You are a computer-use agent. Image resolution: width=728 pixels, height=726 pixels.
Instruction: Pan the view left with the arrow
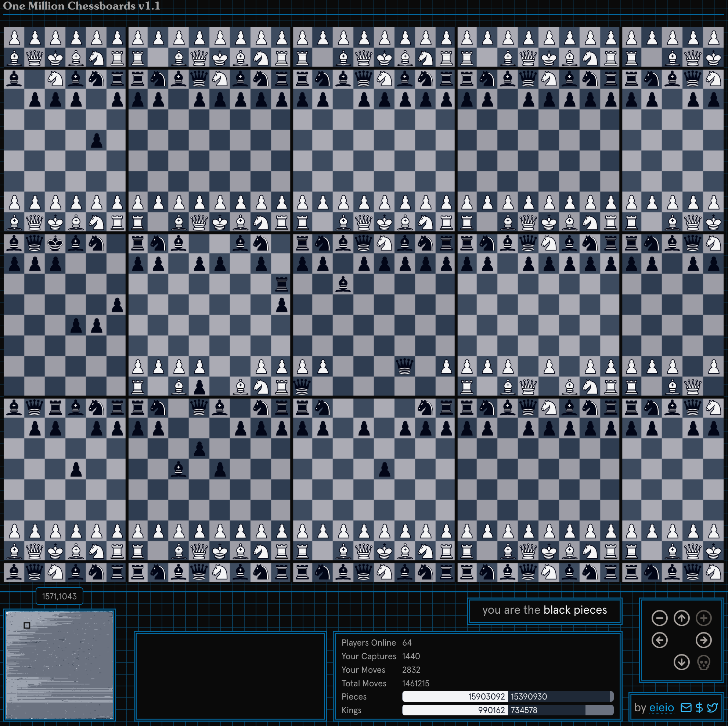pyautogui.click(x=659, y=640)
